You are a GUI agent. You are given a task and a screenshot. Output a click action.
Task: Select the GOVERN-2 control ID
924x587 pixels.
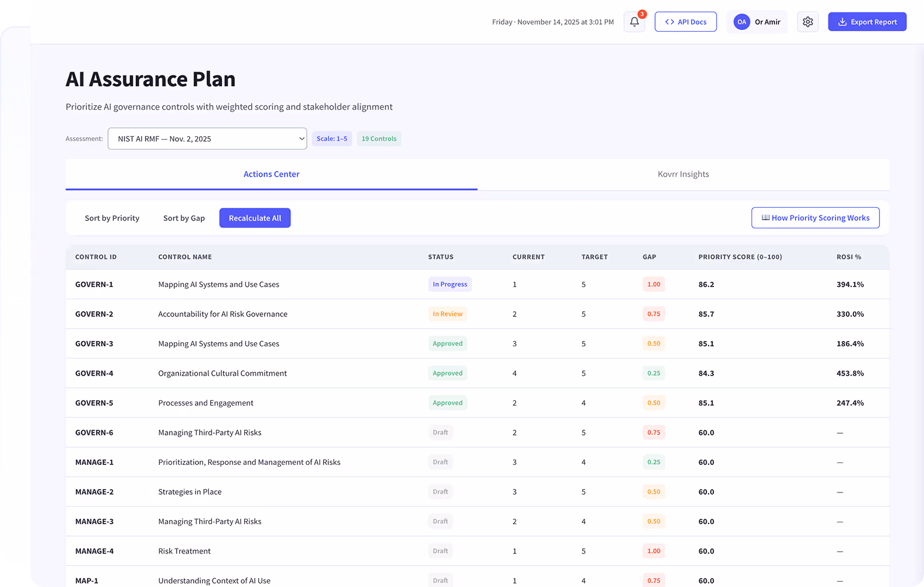94,314
